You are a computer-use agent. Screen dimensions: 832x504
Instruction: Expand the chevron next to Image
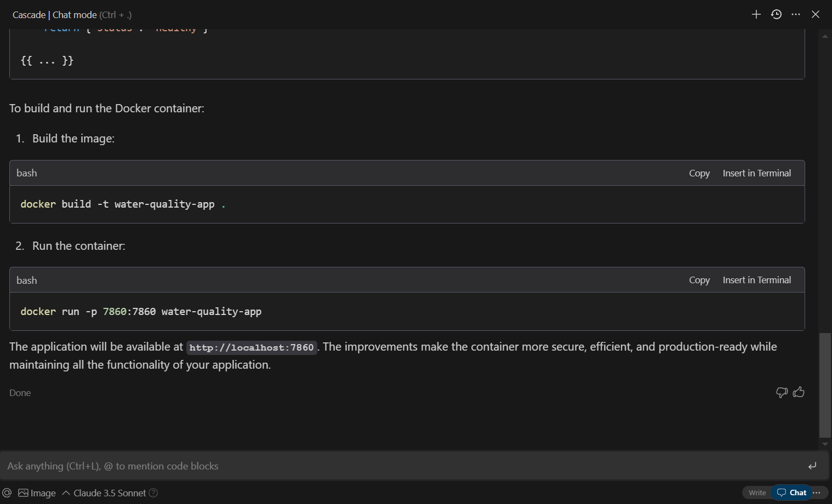pyautogui.click(x=66, y=492)
